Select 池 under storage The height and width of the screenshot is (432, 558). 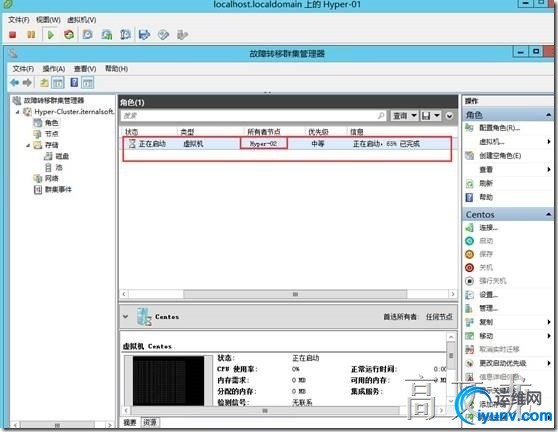point(58,167)
